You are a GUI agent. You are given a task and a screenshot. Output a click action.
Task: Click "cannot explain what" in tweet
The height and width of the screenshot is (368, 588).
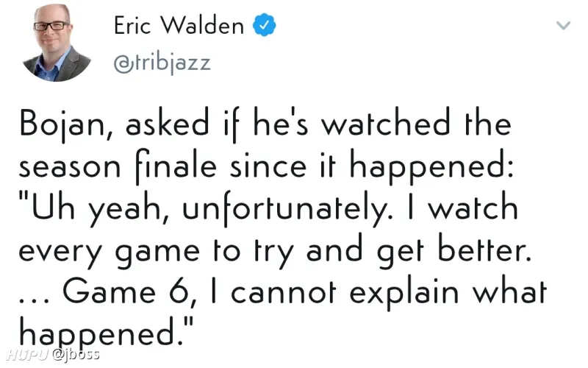pos(389,292)
